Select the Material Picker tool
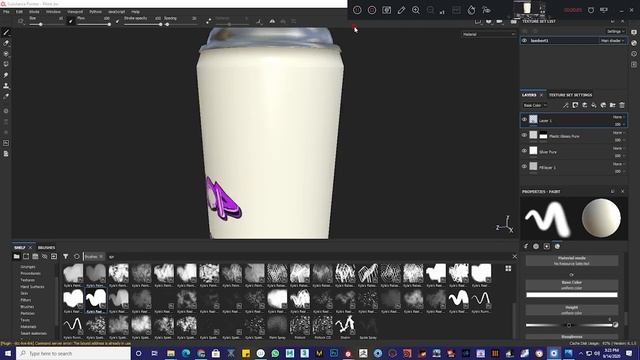The height and width of the screenshot is (360, 640). (6, 97)
